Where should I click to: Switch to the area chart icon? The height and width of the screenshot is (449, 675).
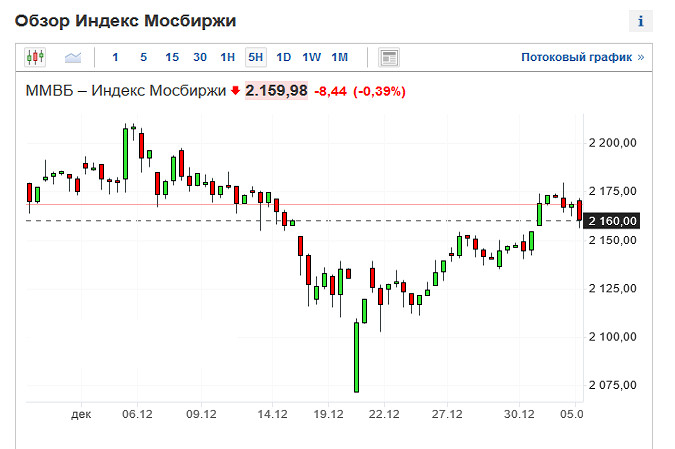tap(73, 57)
